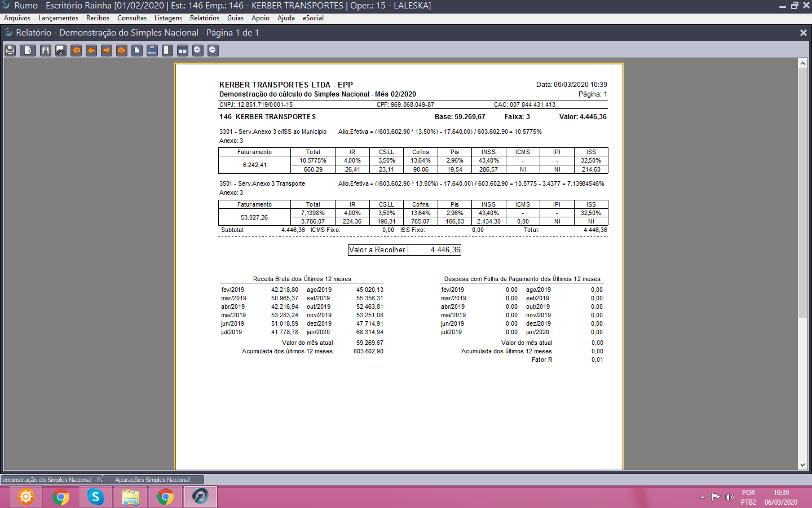Viewport: 812px width, 508px height.
Task: Go to the next page arrow
Action: 107,50
